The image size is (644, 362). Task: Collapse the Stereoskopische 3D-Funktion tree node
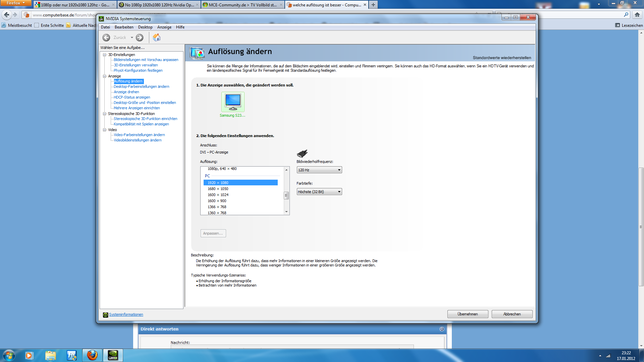pos(105,114)
